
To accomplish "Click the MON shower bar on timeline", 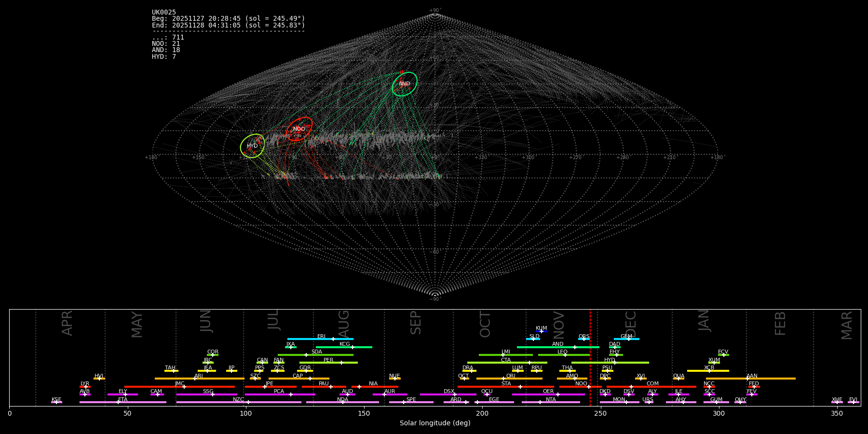I will click(x=619, y=402).
